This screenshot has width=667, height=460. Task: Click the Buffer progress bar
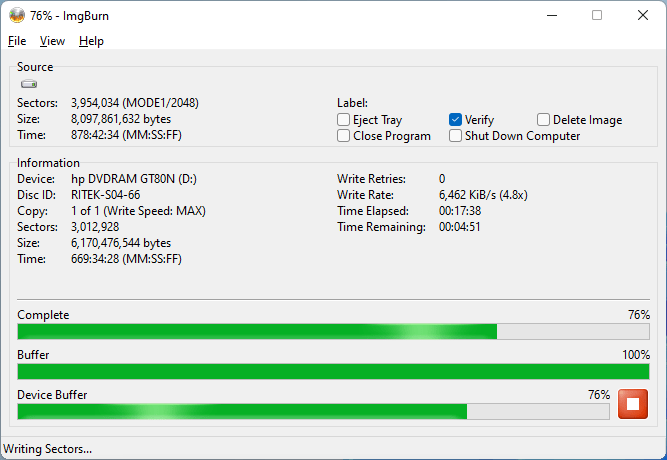(334, 371)
